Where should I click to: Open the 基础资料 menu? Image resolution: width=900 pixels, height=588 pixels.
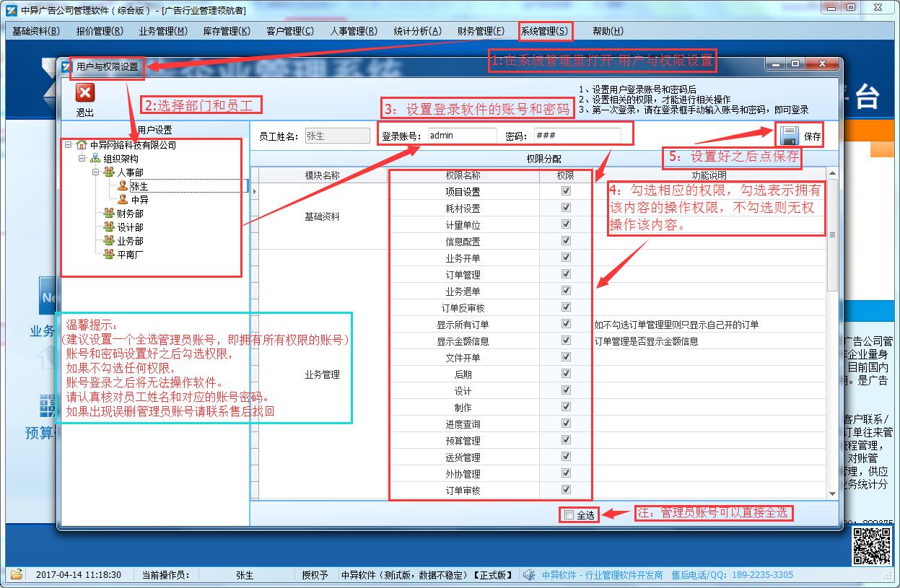(x=35, y=31)
